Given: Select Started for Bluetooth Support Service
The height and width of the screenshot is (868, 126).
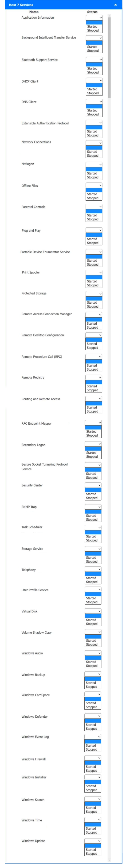Looking at the screenshot, I should [x=94, y=68].
